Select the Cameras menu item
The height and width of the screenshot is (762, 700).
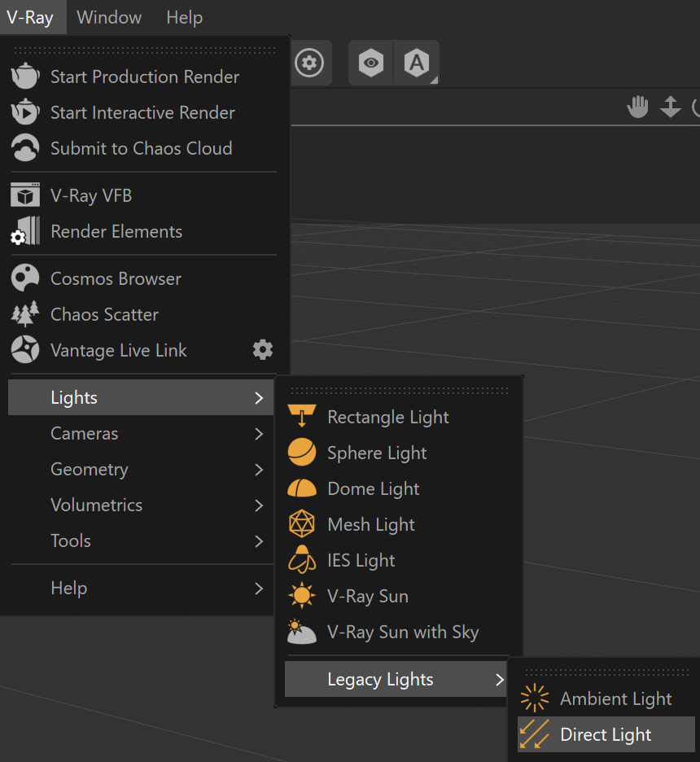[142, 433]
